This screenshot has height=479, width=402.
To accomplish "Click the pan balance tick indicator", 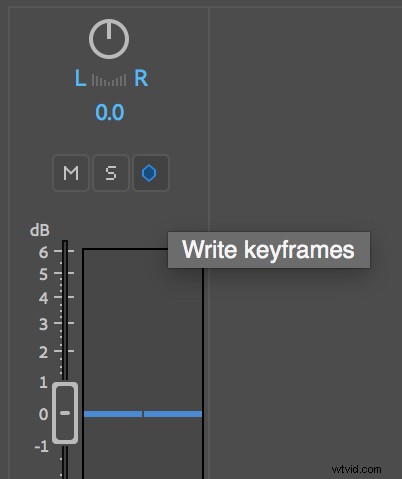I will [109, 80].
